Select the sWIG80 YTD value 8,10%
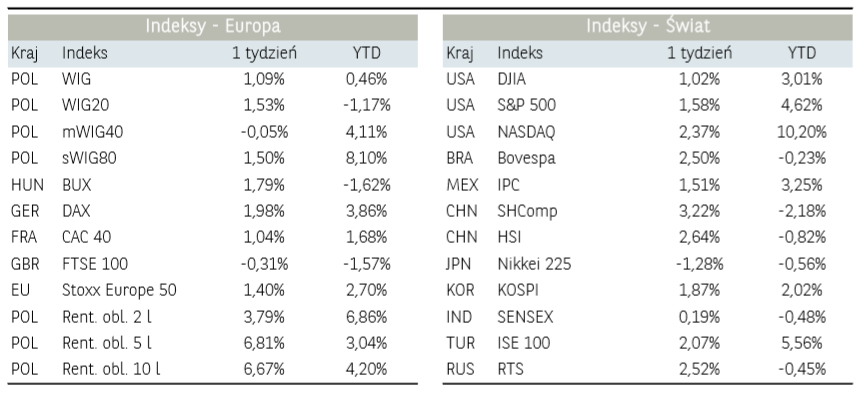This screenshot has height=395, width=867. click(x=367, y=158)
